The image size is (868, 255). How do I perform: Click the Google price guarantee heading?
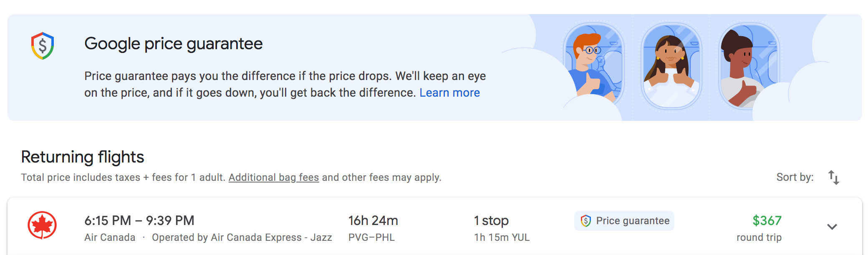pos(173,44)
